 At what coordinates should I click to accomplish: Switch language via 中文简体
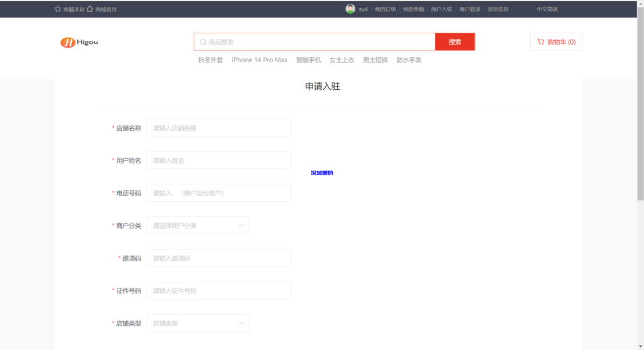tap(547, 9)
